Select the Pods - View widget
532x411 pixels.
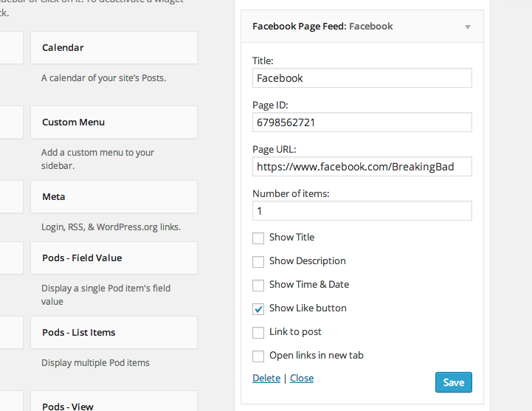coord(114,401)
